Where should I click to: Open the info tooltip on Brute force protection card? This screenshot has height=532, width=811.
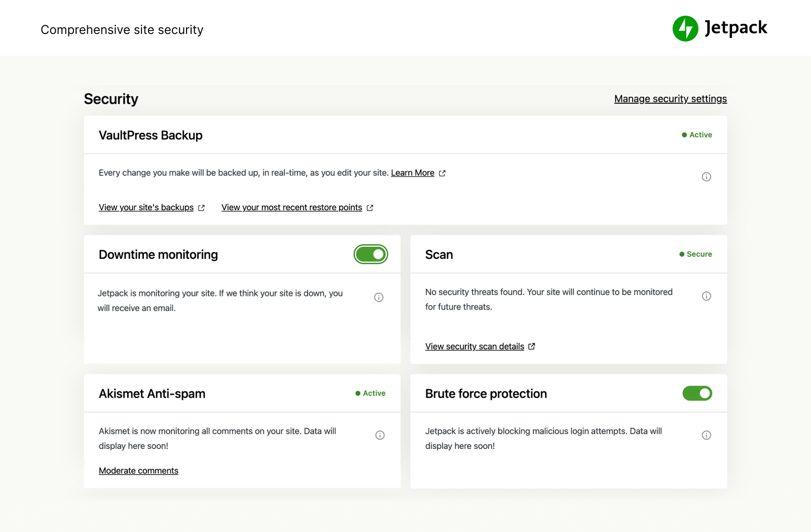706,435
